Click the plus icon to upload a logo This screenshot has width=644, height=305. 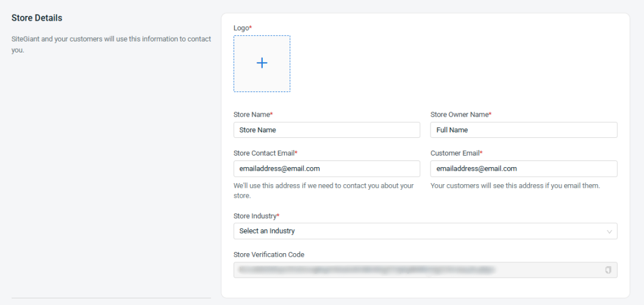click(262, 63)
